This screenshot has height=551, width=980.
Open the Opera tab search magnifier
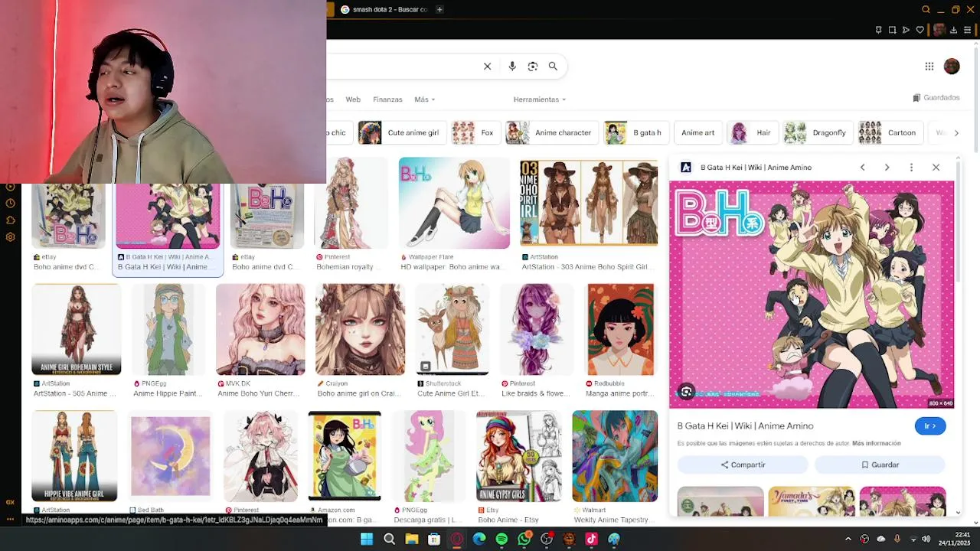coord(926,10)
